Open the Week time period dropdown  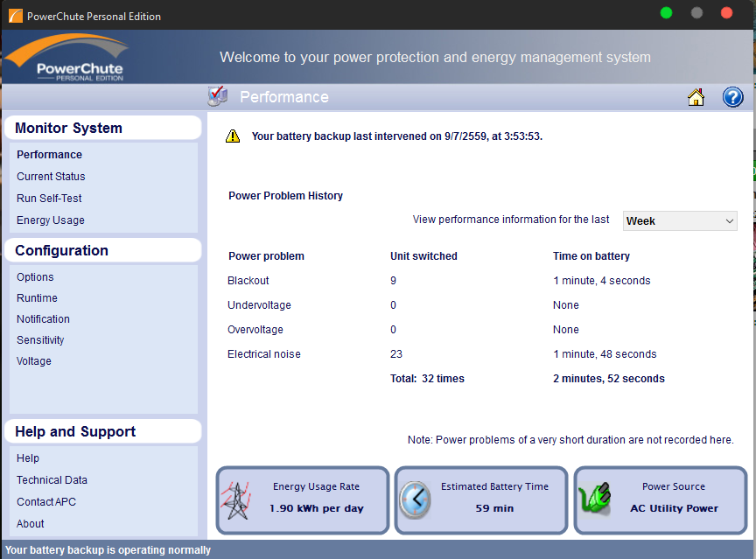click(680, 220)
